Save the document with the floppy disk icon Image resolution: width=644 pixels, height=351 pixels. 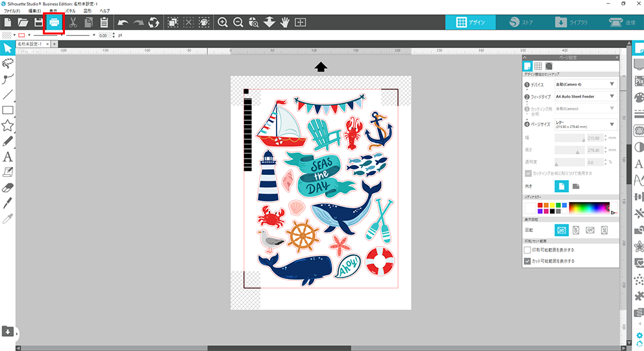(x=38, y=22)
